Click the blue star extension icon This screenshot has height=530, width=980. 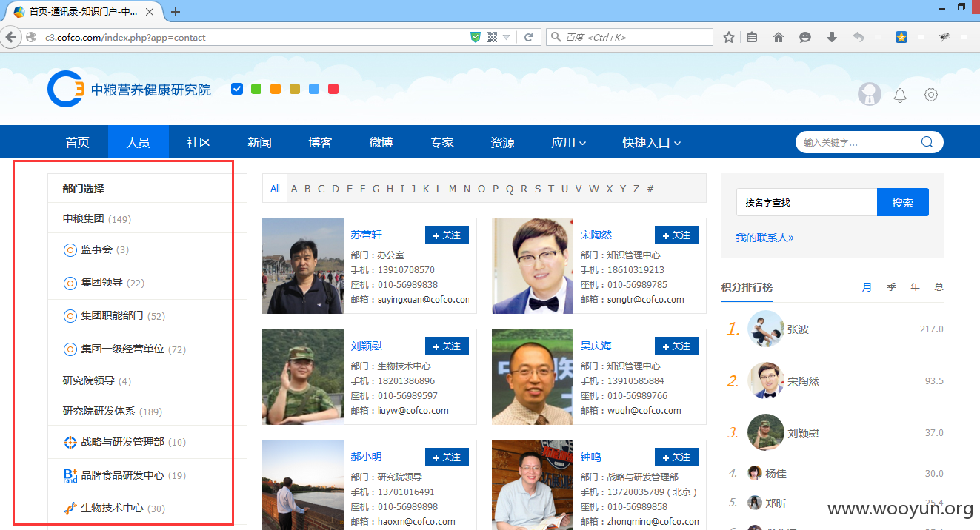(x=901, y=37)
